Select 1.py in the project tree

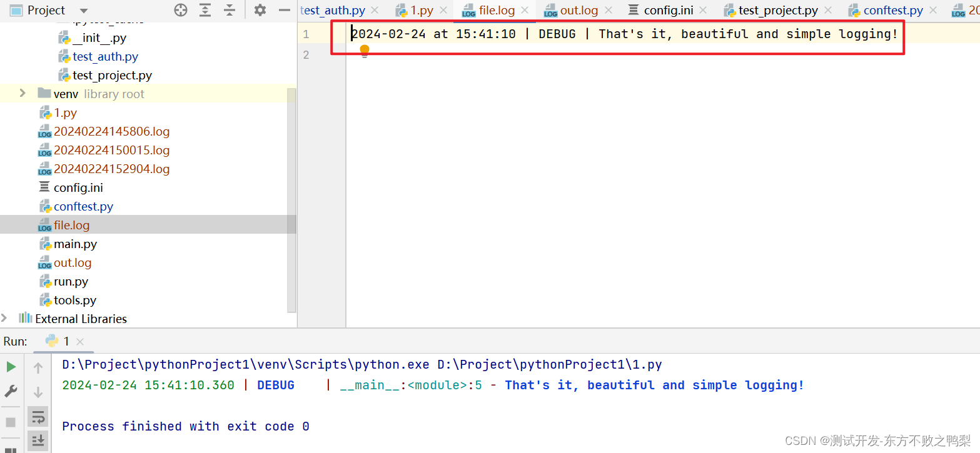pyautogui.click(x=58, y=112)
